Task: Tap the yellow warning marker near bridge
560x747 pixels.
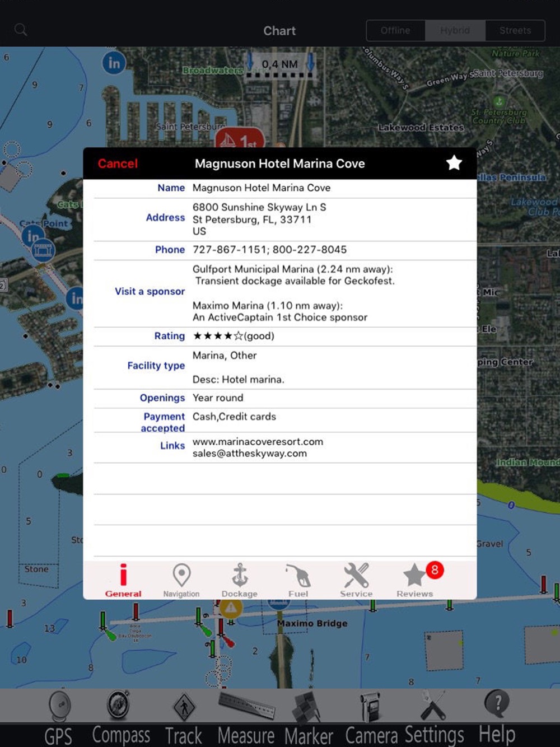Action: [231, 607]
